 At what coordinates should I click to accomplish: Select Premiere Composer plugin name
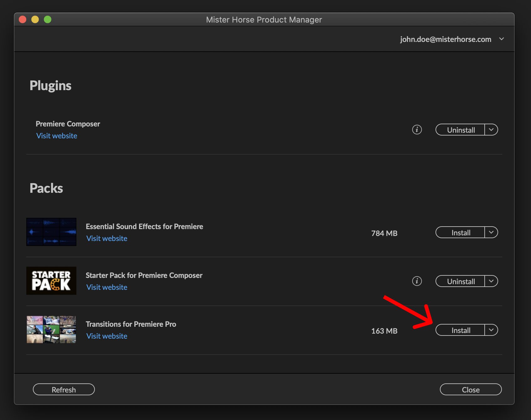pos(68,124)
